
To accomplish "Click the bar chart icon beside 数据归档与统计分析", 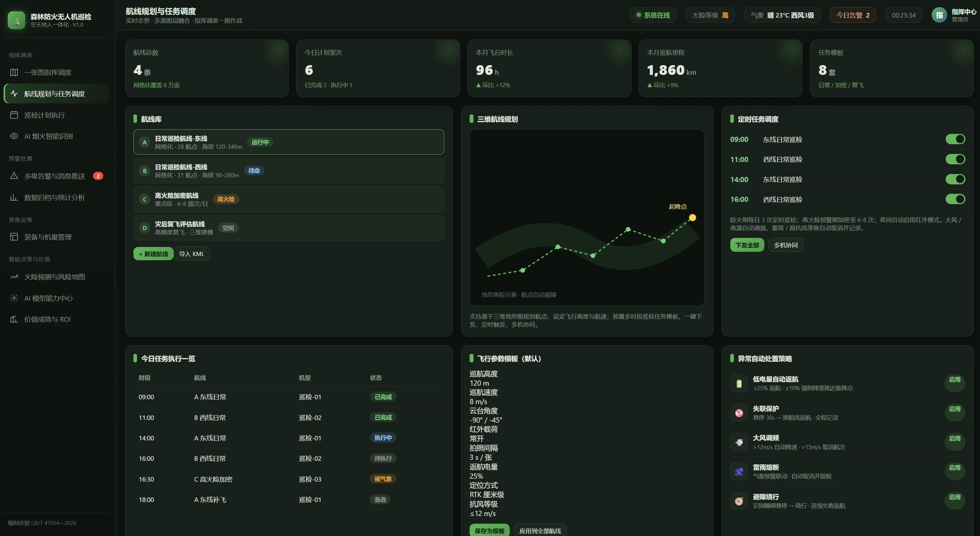I will pyautogui.click(x=14, y=197).
